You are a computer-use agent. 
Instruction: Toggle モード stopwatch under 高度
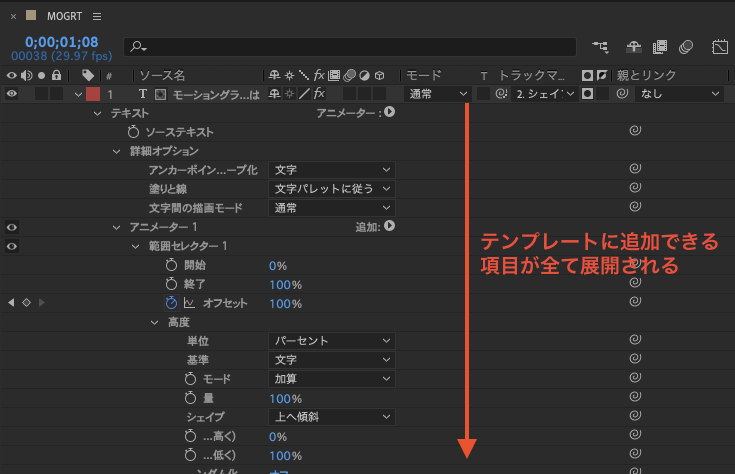[x=190, y=379]
